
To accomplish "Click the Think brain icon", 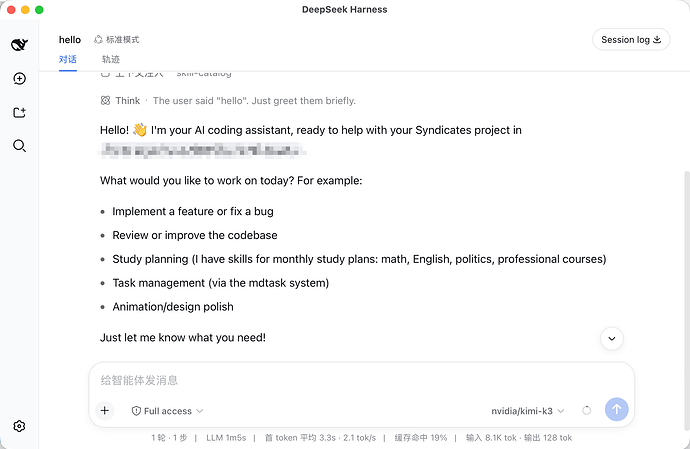I will (105, 101).
